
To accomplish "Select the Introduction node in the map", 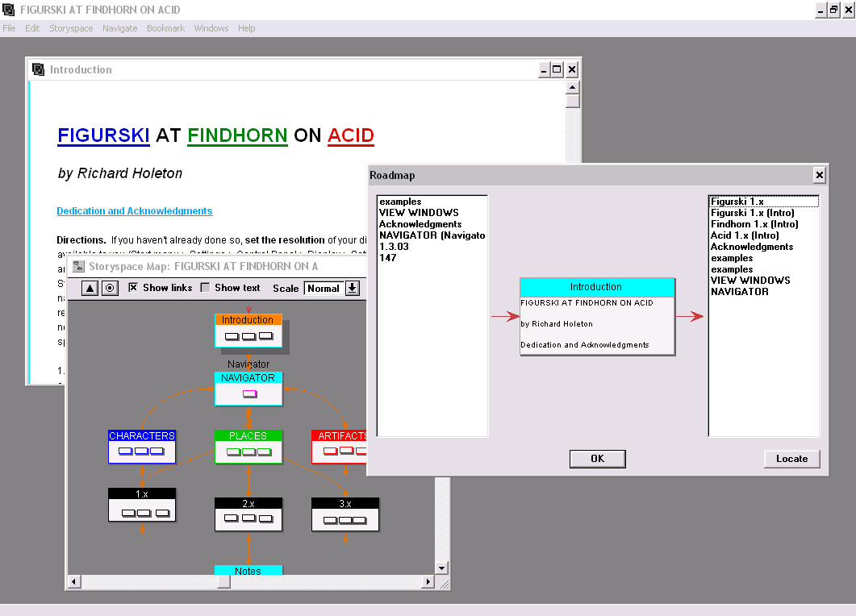I will (248, 330).
